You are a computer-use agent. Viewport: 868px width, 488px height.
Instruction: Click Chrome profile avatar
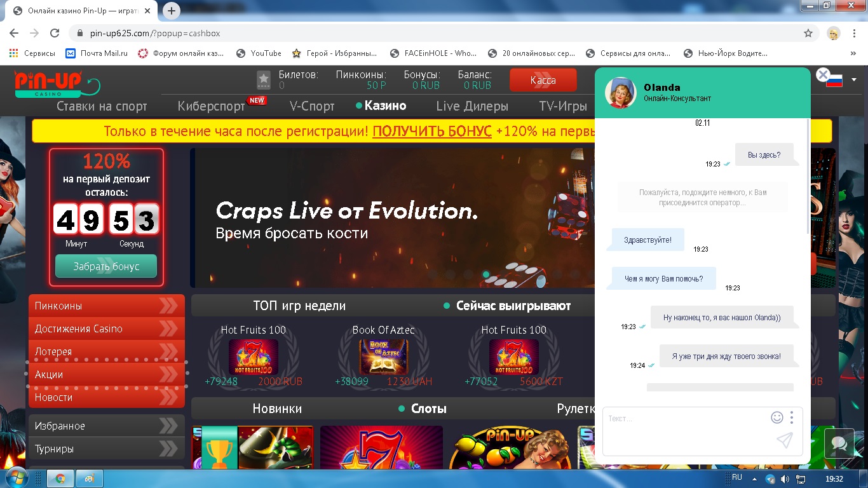pos(834,33)
